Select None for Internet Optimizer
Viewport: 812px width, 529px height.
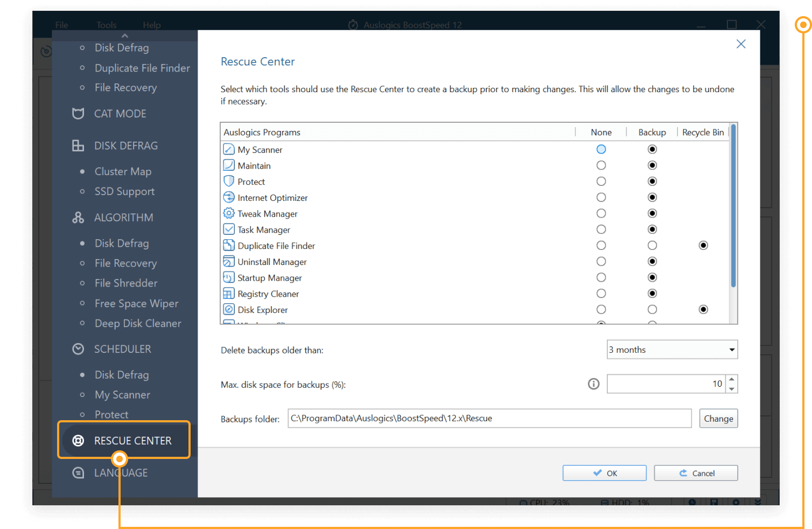coord(601,197)
